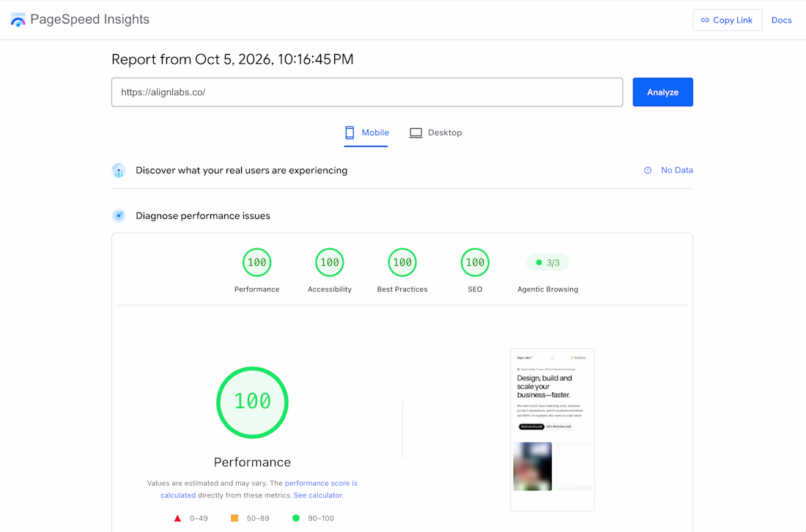Screen dimensions: 806x532
Task: Click the Copy Link button
Action: pyautogui.click(x=728, y=20)
